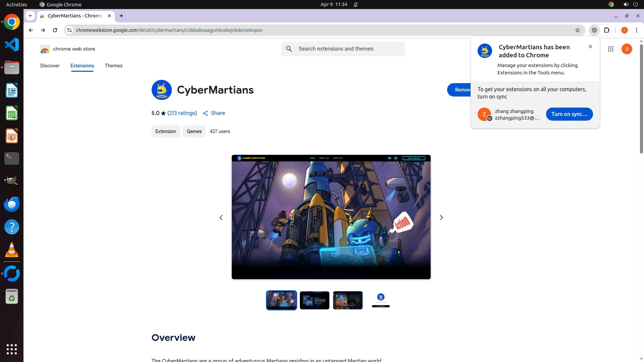Close the CyberMartians added notification
This screenshot has height=362, width=644.
590,47
